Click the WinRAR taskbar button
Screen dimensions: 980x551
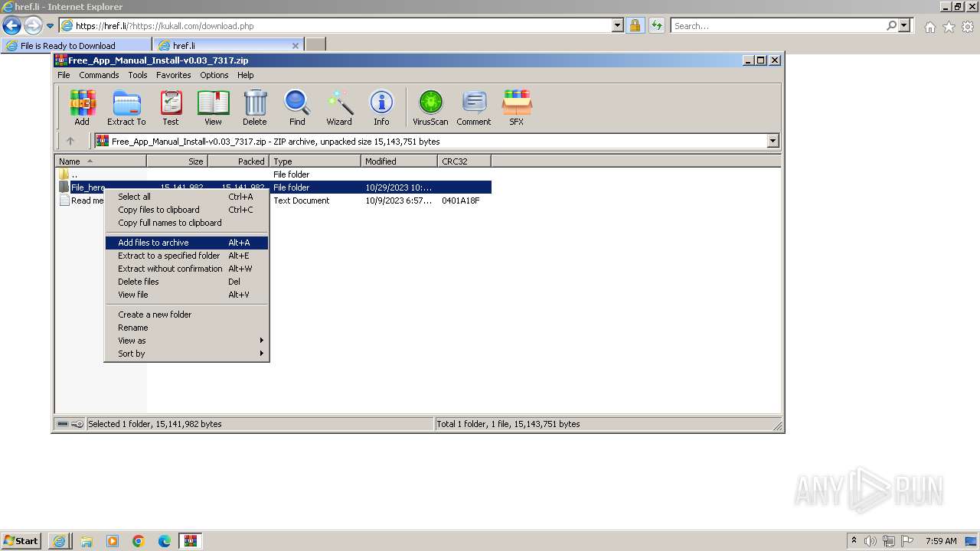pos(191,541)
